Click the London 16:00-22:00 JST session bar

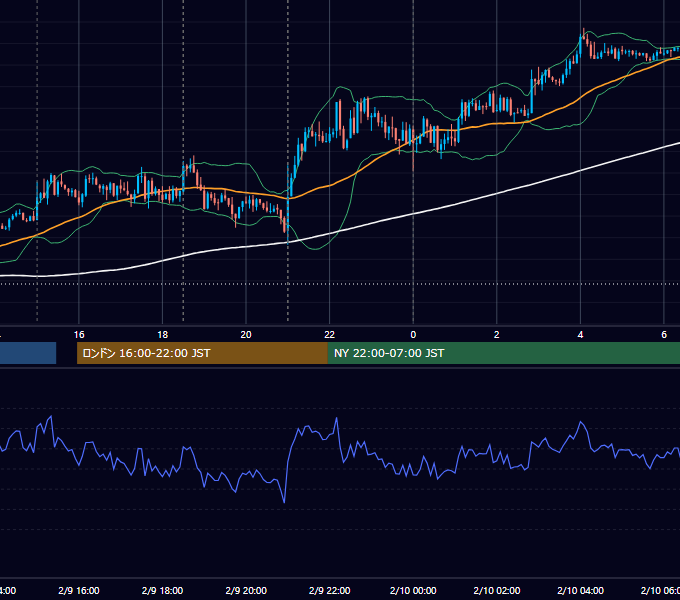[x=202, y=353]
